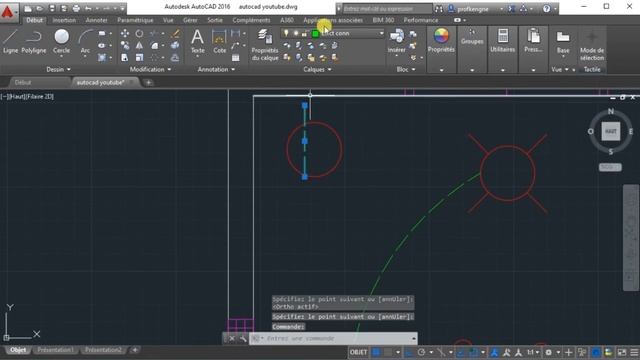
Task: Click the Cote dimension tool
Action: click(219, 42)
